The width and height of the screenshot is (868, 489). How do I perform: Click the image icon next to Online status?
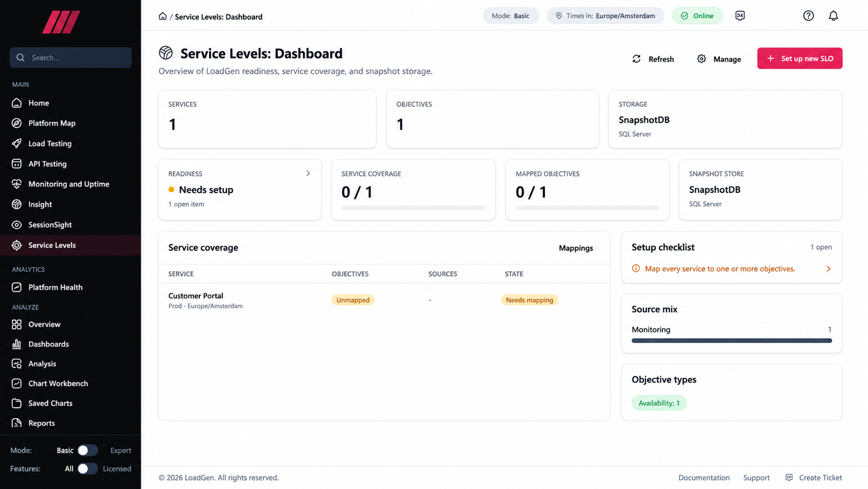(x=740, y=16)
